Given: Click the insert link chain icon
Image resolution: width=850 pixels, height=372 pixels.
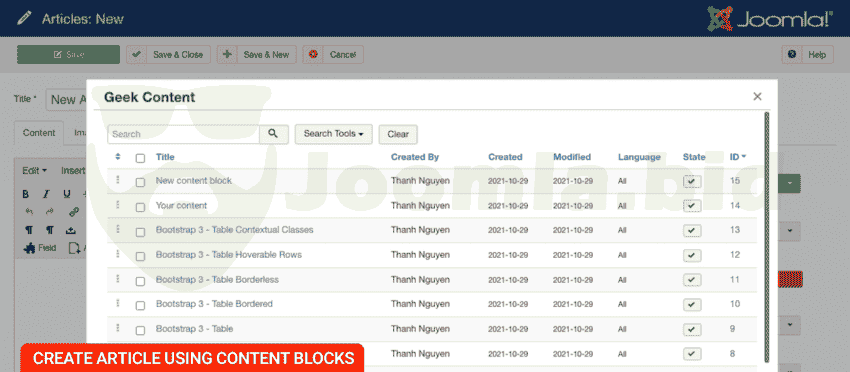Looking at the screenshot, I should pos(74,212).
